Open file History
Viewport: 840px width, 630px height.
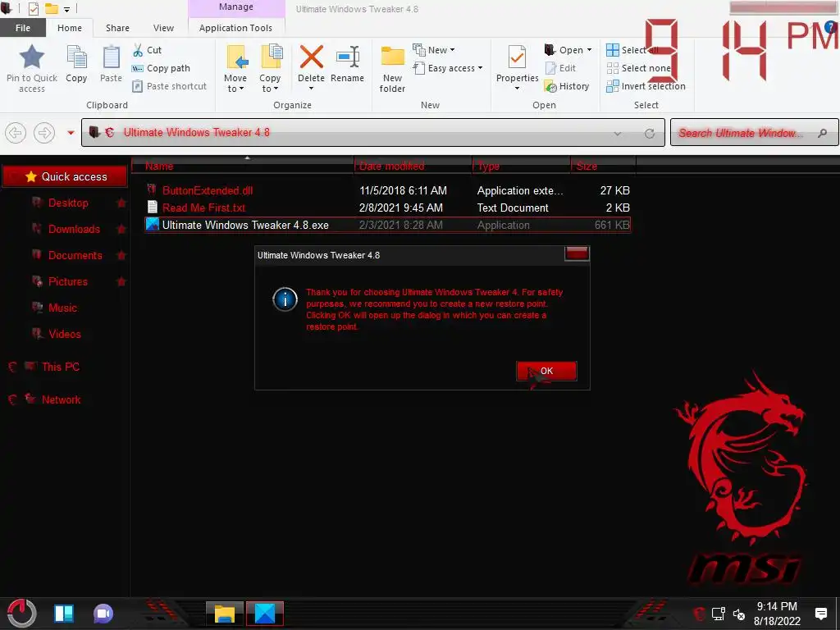(x=567, y=86)
